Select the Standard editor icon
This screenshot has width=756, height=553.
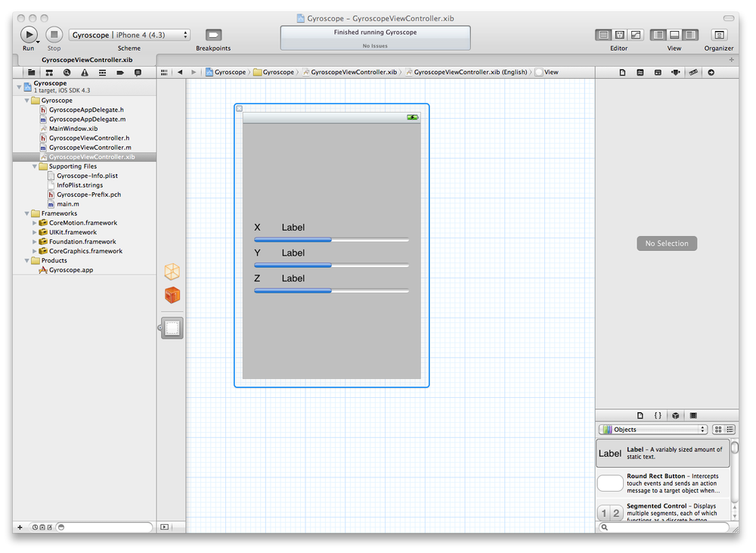pyautogui.click(x=603, y=35)
